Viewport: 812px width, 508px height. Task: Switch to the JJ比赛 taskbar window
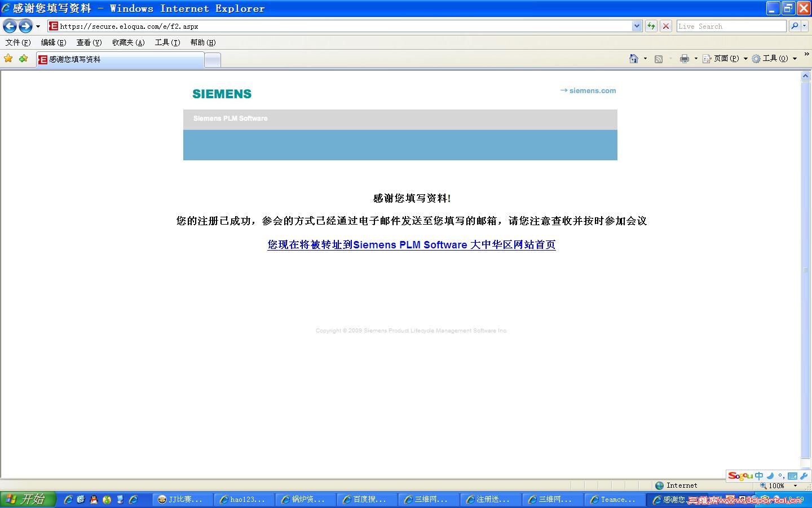183,500
